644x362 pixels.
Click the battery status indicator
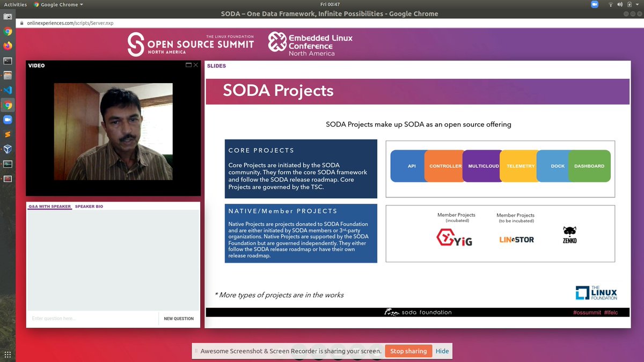[x=630, y=4]
